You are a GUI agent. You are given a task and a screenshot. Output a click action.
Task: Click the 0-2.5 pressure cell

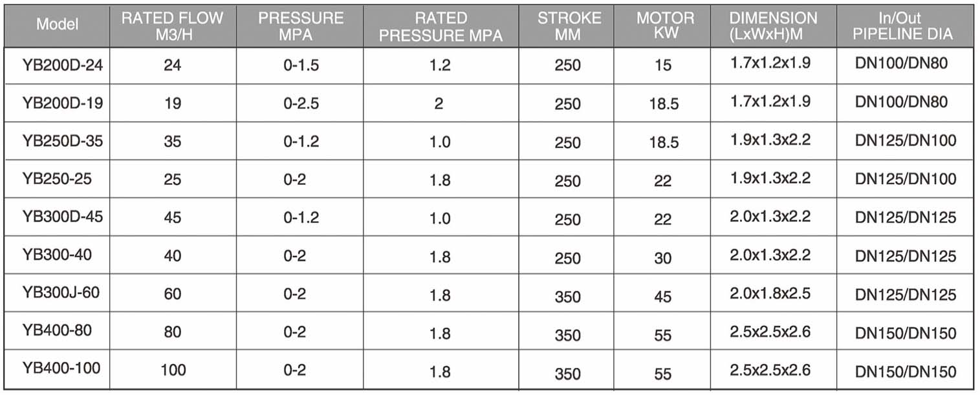pyautogui.click(x=301, y=103)
